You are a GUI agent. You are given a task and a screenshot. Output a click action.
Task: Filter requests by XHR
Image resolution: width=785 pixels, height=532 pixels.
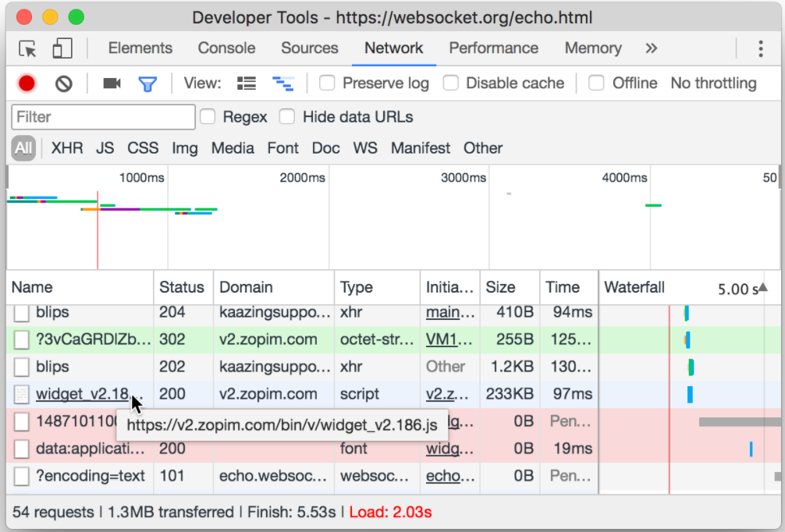pos(67,148)
